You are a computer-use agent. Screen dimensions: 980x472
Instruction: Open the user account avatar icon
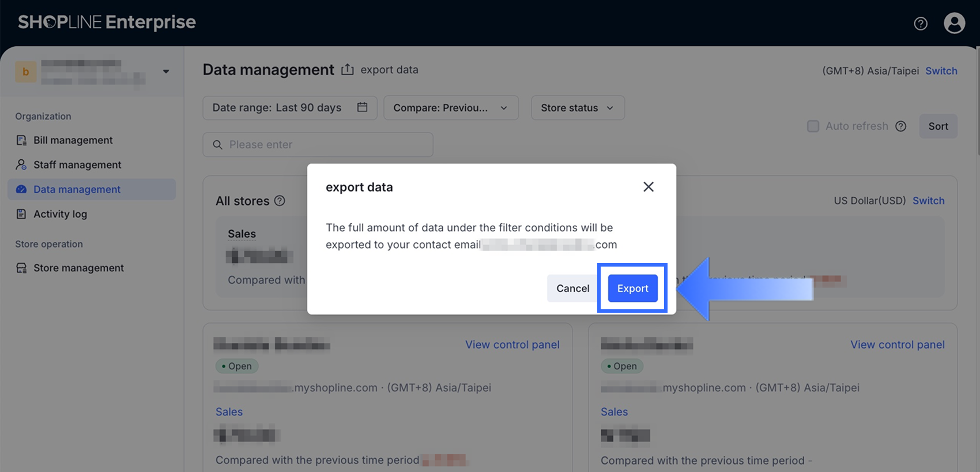[x=954, y=23]
